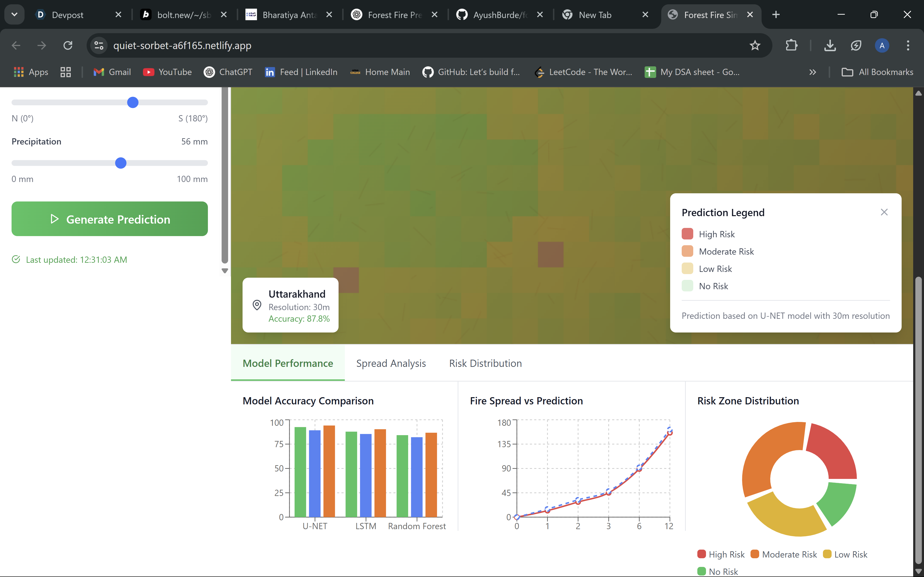Close the Prediction Legend panel
The image size is (924, 577).
point(884,212)
